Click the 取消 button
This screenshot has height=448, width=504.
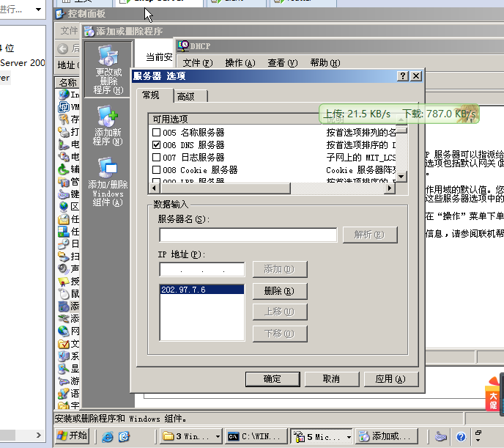(332, 379)
